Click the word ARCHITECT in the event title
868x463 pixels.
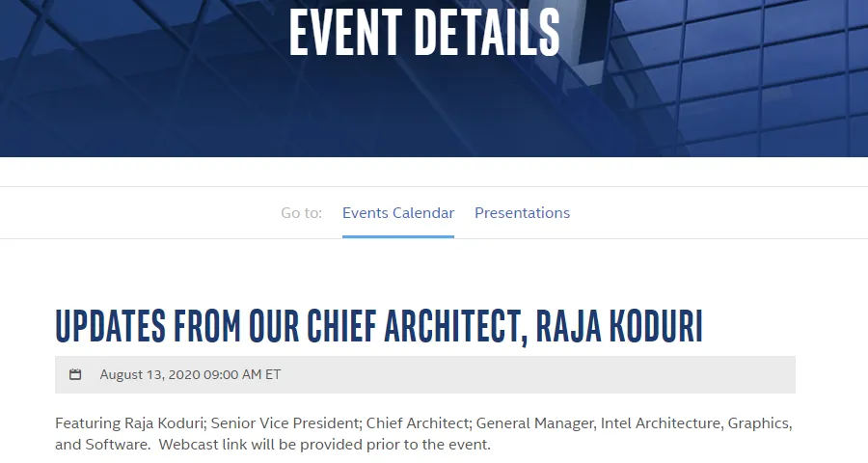(453, 326)
